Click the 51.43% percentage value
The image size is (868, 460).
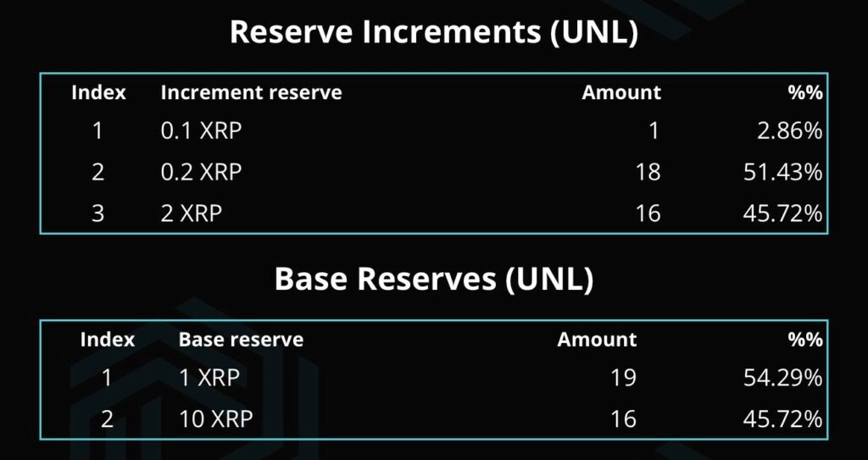[x=782, y=173]
